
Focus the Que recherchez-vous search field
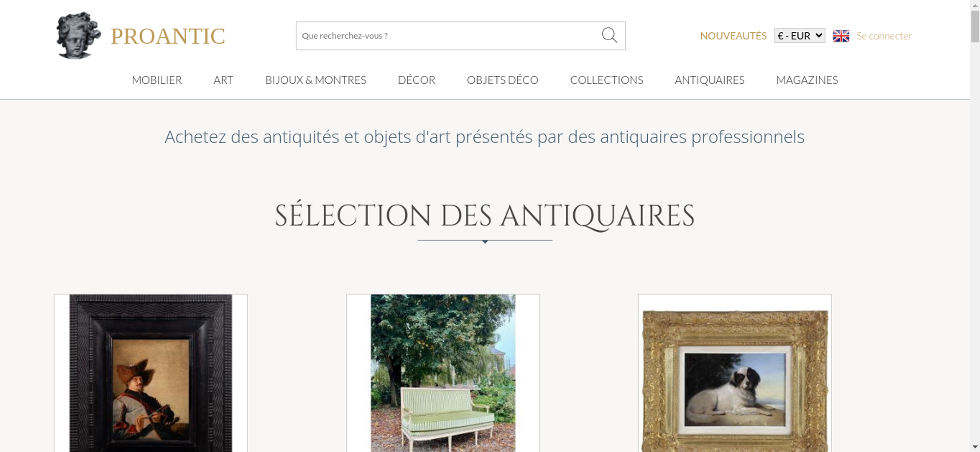[448, 36]
